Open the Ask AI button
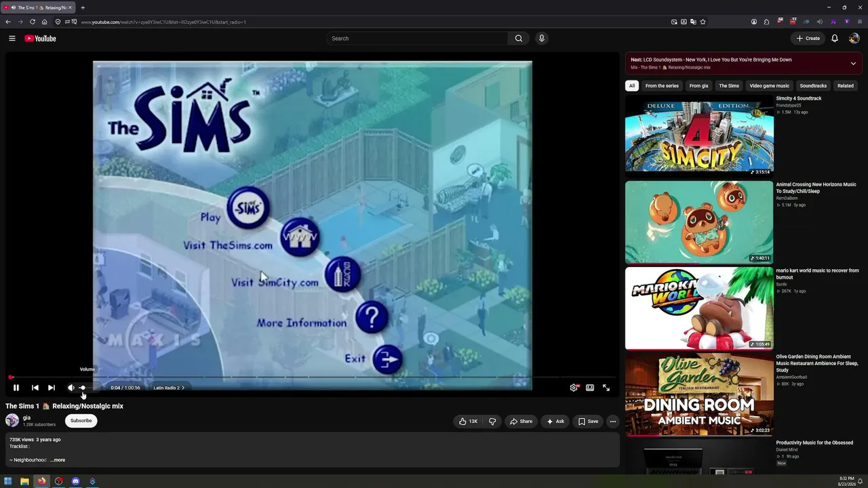The height and width of the screenshot is (488, 868). 555,422
